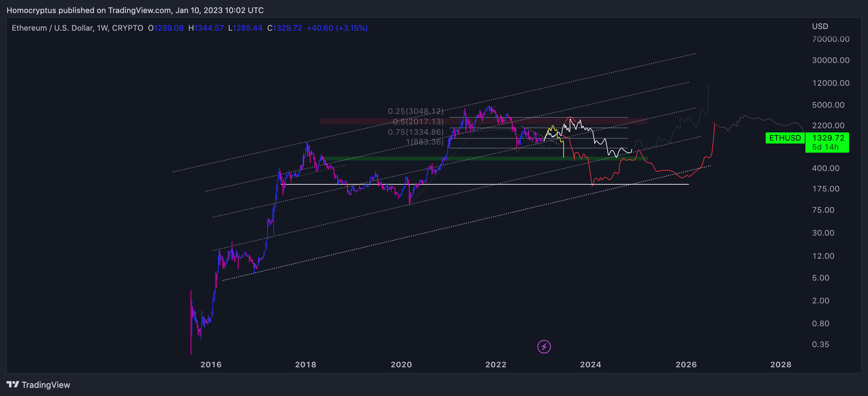Click the 'Homocryptus published on TradingView.com' header

pyautogui.click(x=89, y=10)
